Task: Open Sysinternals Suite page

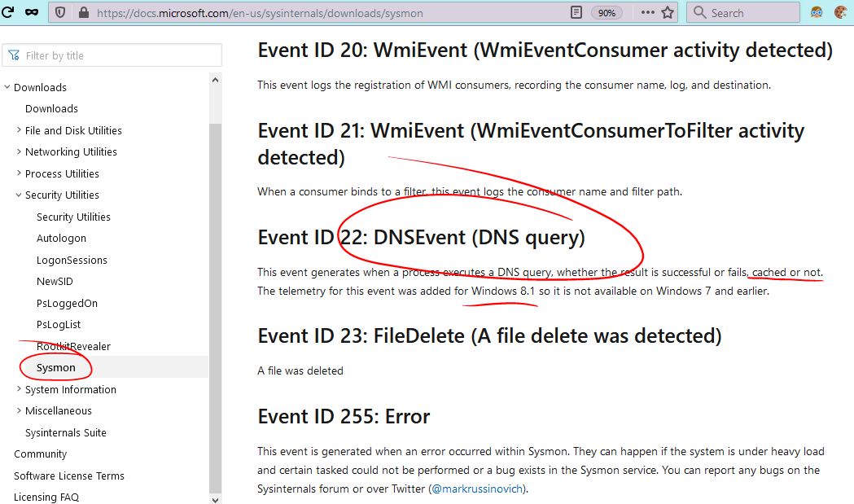Action: click(x=65, y=432)
